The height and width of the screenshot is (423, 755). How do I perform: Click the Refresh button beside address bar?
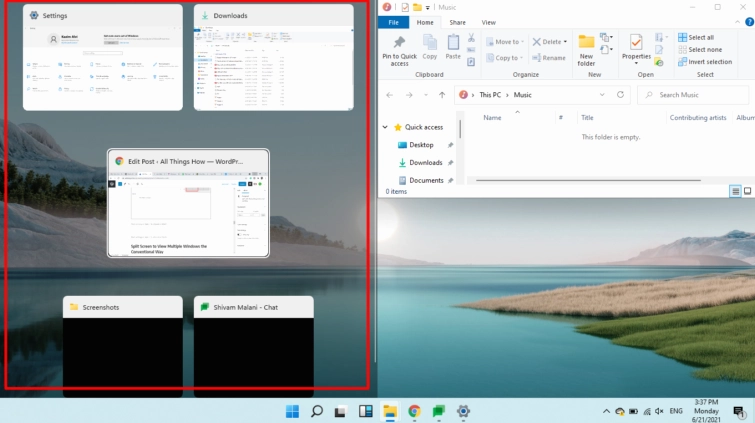620,95
